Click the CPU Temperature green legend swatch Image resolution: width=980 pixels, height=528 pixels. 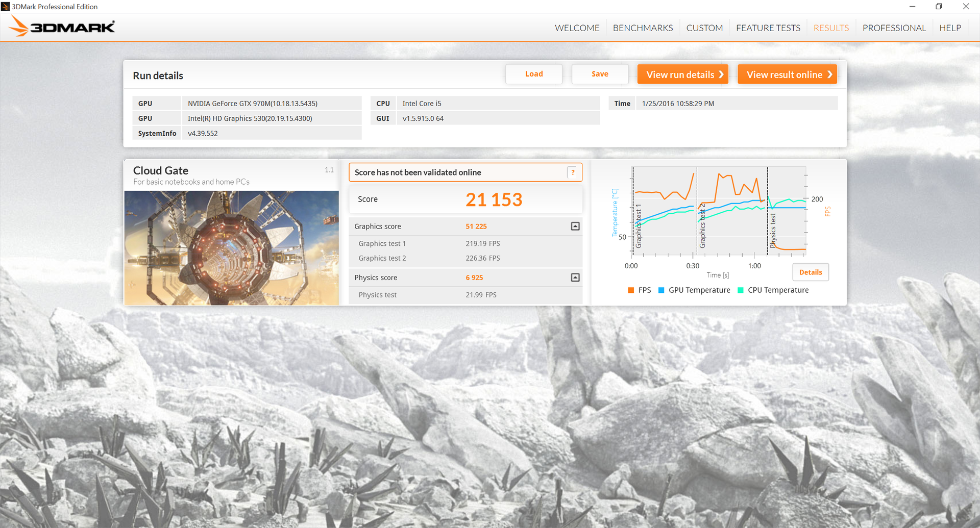pos(741,290)
